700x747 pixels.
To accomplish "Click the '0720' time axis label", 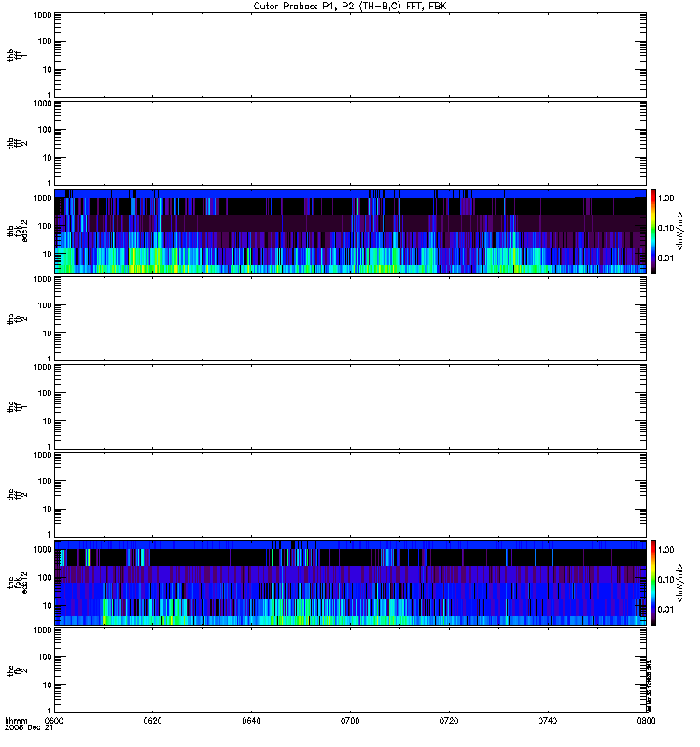I will tap(449, 721).
